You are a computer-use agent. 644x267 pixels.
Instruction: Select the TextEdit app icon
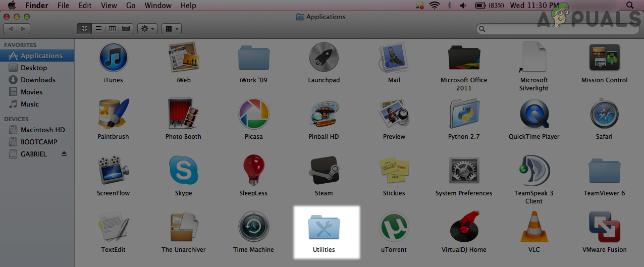pos(113,227)
